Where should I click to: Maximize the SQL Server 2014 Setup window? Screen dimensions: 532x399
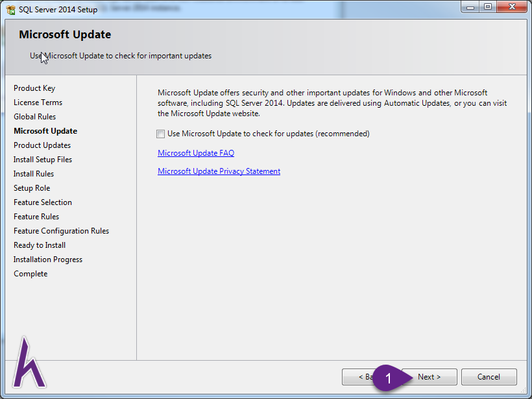pyautogui.click(x=488, y=7)
